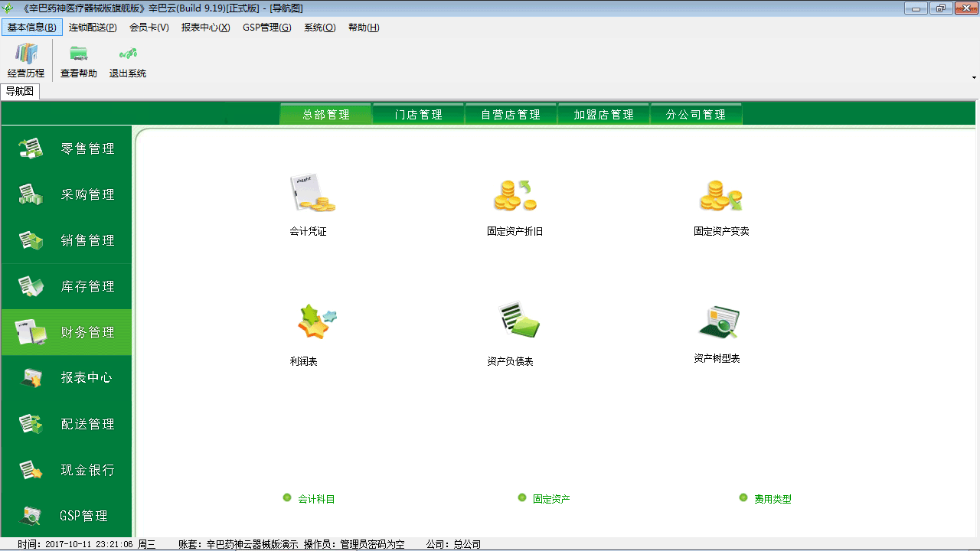Open the 经营历程 toolbar icon
Image resolution: width=980 pixels, height=551 pixels.
coord(26,54)
